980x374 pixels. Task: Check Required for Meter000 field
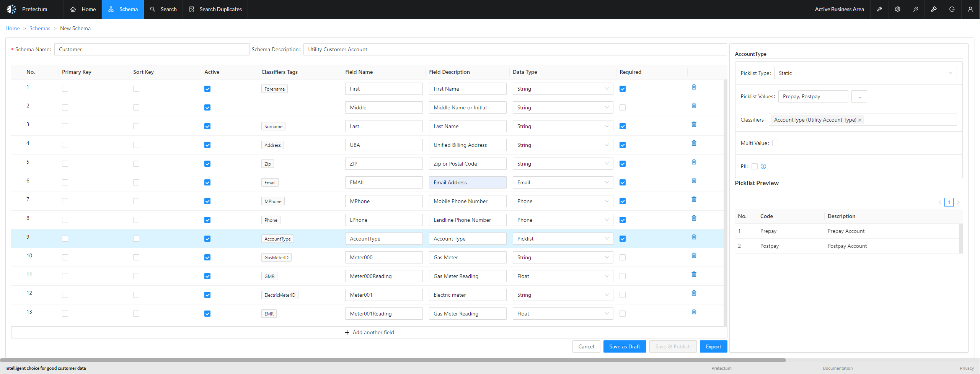point(623,257)
